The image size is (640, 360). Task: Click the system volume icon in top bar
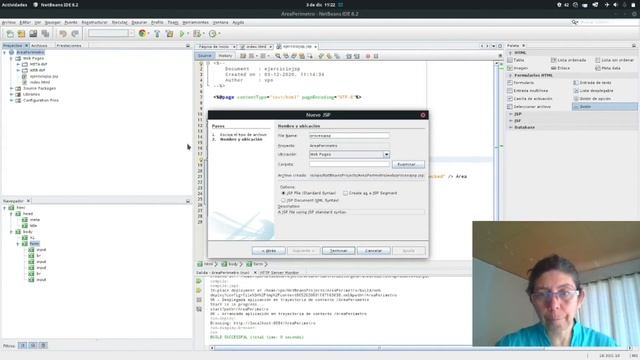coord(615,5)
